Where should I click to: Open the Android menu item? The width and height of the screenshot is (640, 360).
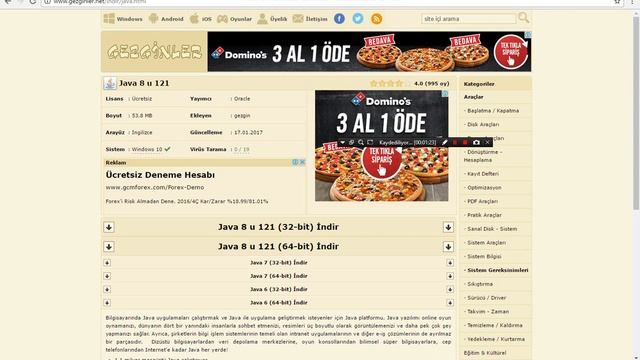point(172,19)
